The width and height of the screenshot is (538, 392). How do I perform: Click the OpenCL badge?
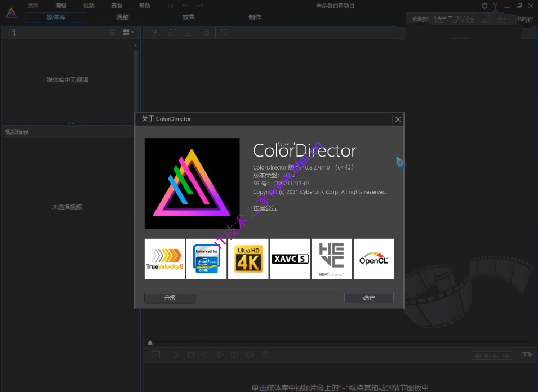[374, 259]
